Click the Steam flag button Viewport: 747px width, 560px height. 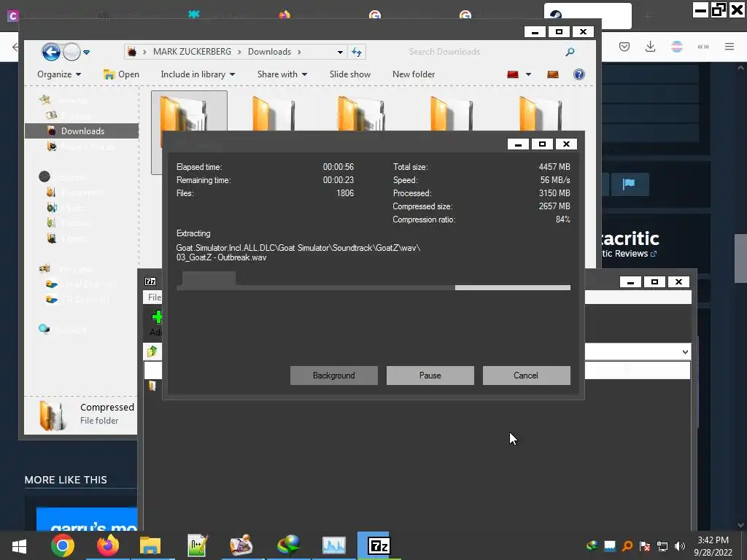point(629,184)
